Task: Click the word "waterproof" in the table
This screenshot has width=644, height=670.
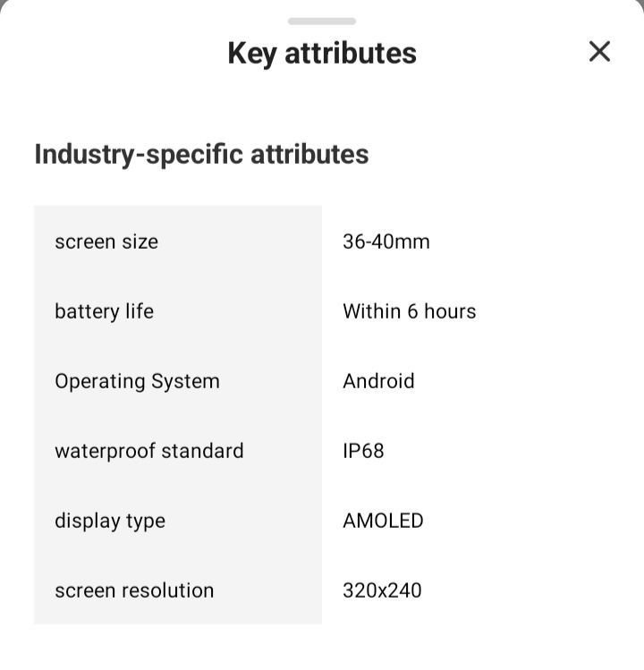Action: [x=104, y=451]
